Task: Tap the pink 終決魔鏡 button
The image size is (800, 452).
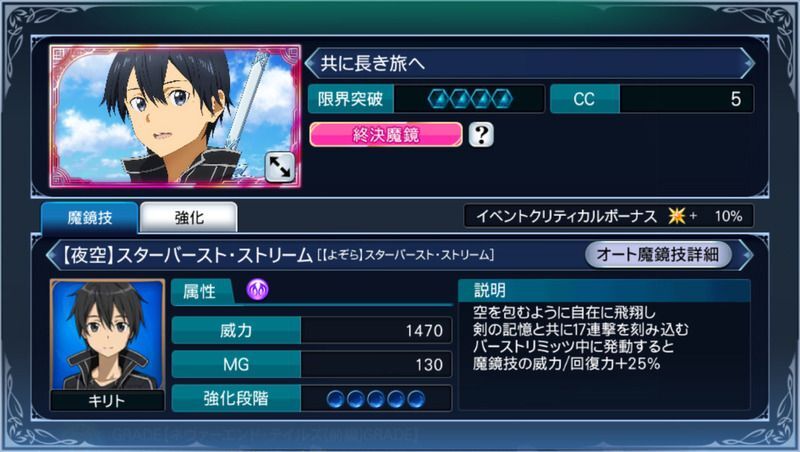Action: point(386,135)
